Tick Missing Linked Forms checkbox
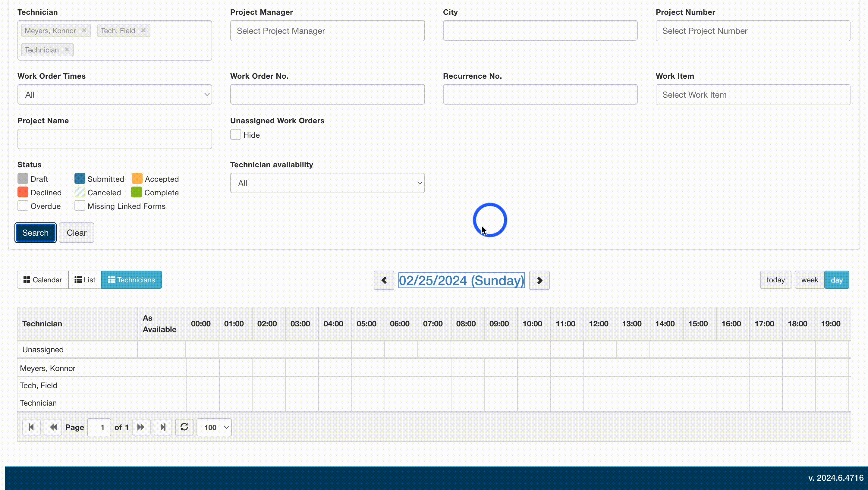Viewport: 868px width, 490px height. tap(80, 206)
